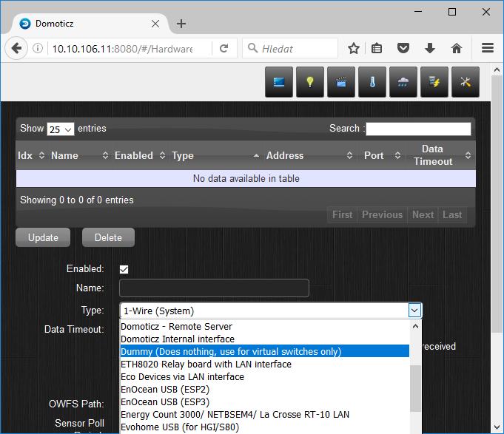Viewport: 504px width, 434px height.
Task: Close the Domoticz tab
Action: pyautogui.click(x=155, y=24)
